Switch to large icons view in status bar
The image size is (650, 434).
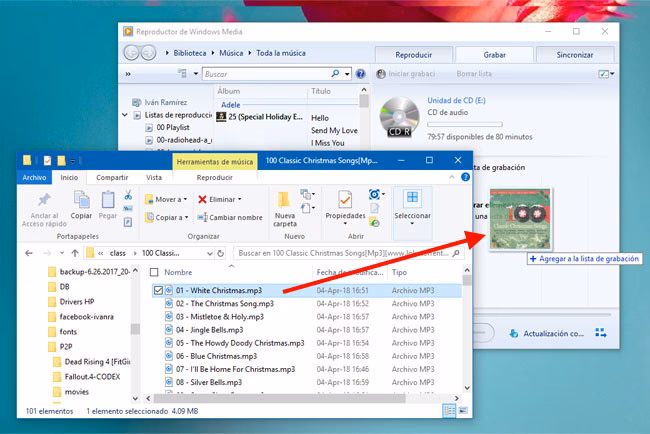pos(463,411)
